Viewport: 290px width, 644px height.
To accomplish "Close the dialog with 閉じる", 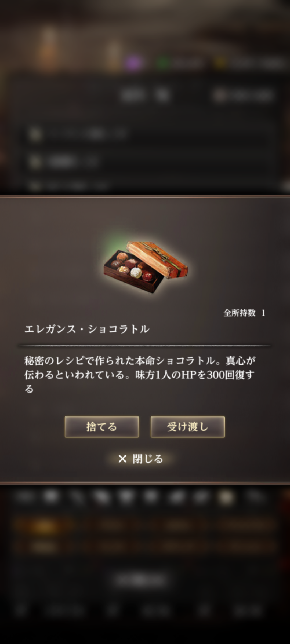I will click(x=141, y=459).
